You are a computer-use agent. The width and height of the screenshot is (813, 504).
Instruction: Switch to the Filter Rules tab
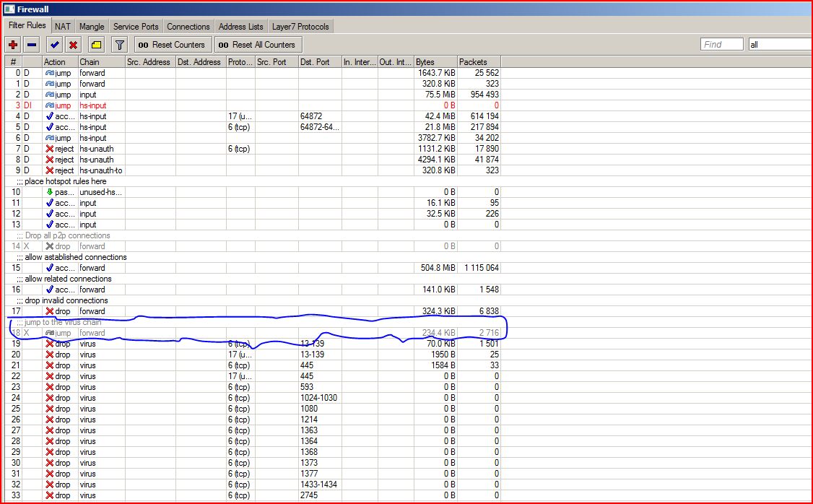(x=27, y=25)
